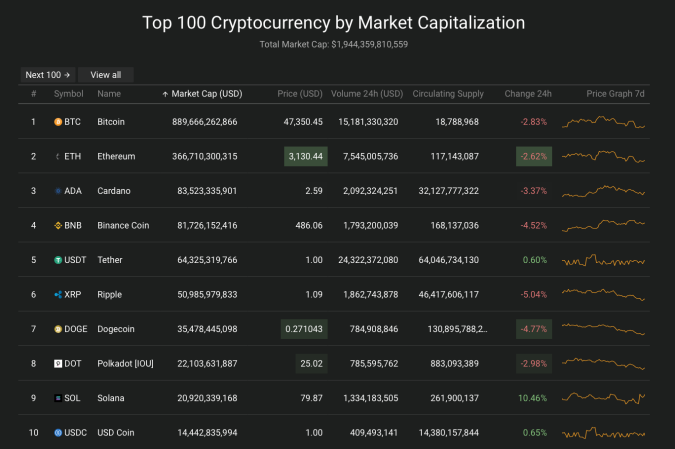Screen dimensions: 675x449
Task: Select Cardano supply 32,127,777,322
Action: (x=449, y=191)
